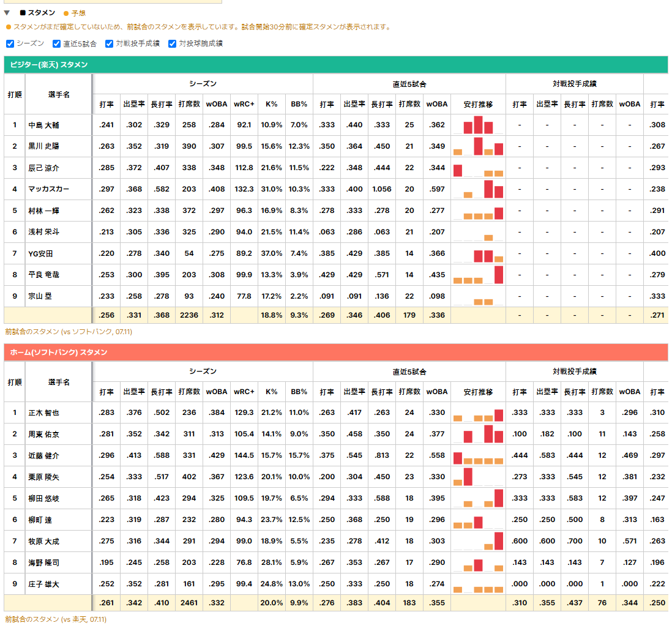The width and height of the screenshot is (672, 631).
Task: Click 前試合のスタメン (vs 楽天) note
Action: point(56,619)
